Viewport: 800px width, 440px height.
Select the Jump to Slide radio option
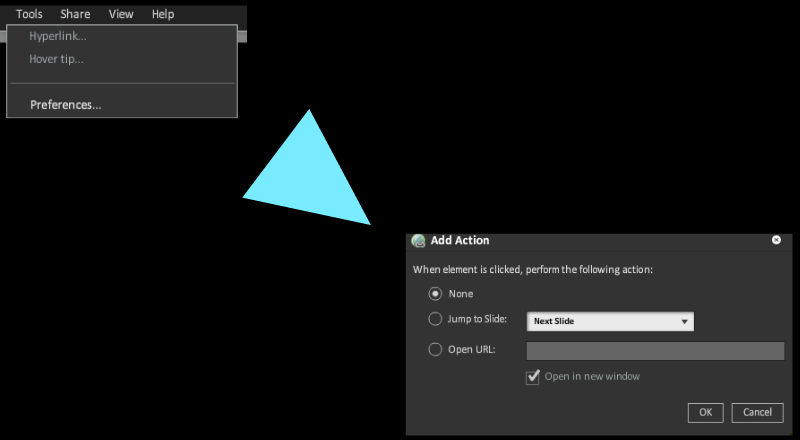435,320
